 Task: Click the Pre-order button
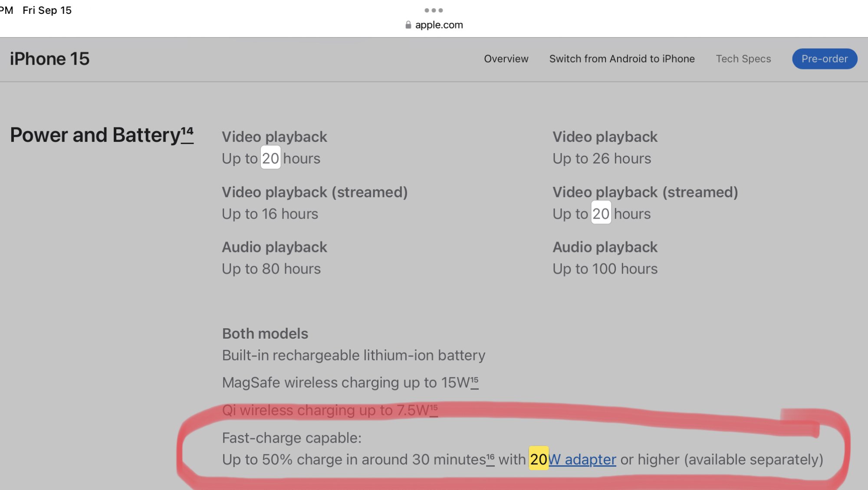point(825,59)
